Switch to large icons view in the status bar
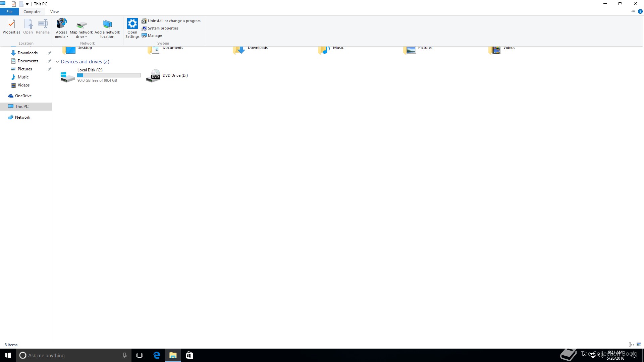The height and width of the screenshot is (362, 644). pyautogui.click(x=639, y=345)
